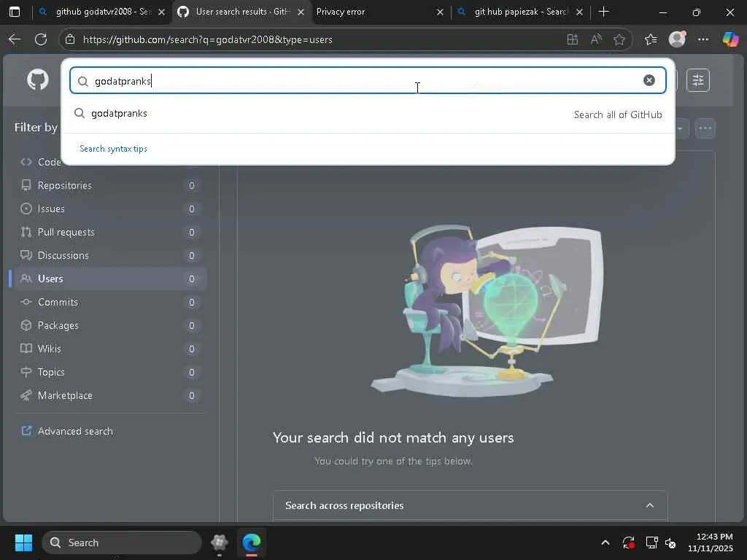Click the sync tray icon with red dot
This screenshot has width=747, height=560.
click(x=628, y=542)
